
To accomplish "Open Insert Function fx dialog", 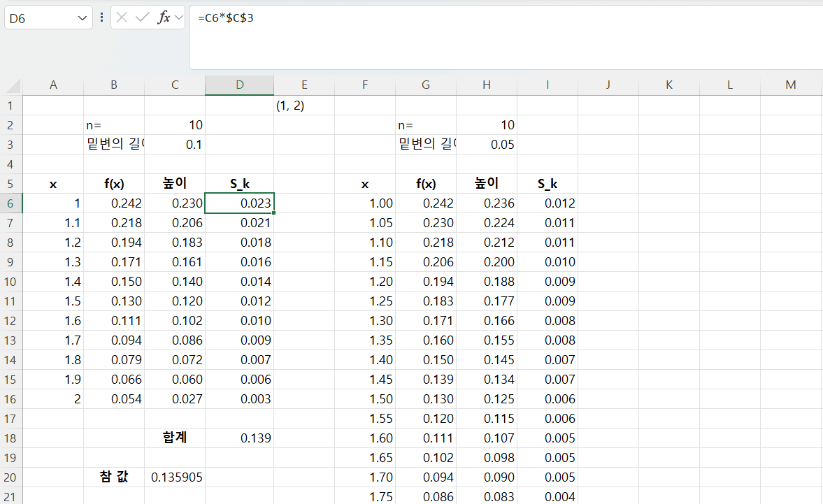I will tap(164, 17).
